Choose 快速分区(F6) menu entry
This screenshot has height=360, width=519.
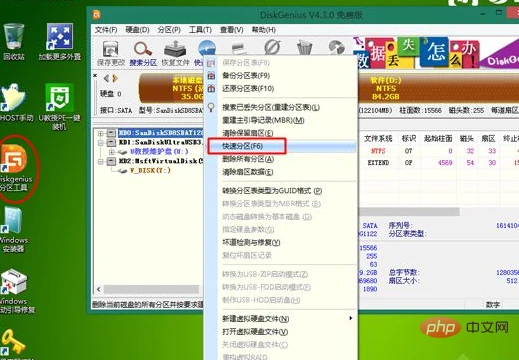click(x=280, y=146)
